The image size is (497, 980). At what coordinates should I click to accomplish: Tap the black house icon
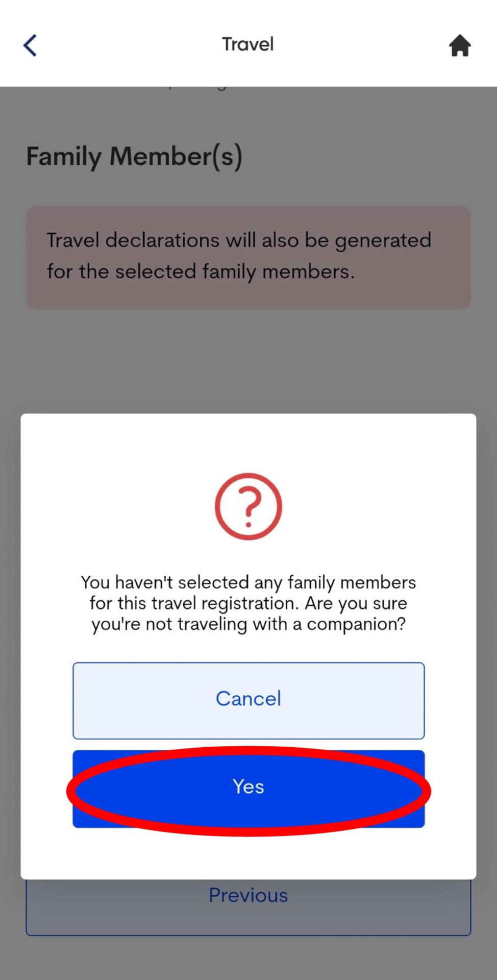tap(460, 45)
